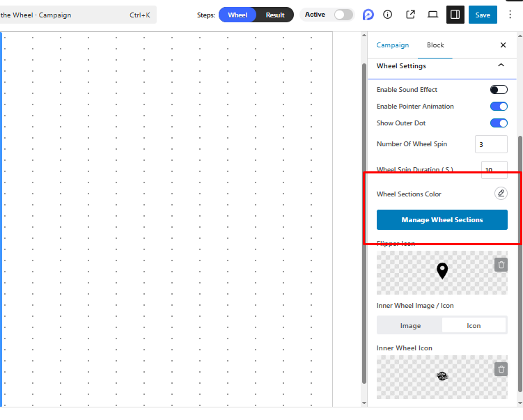Click the Inner Wheel Image / Icon label
Viewport: 523px width, 420px height.
[415, 306]
